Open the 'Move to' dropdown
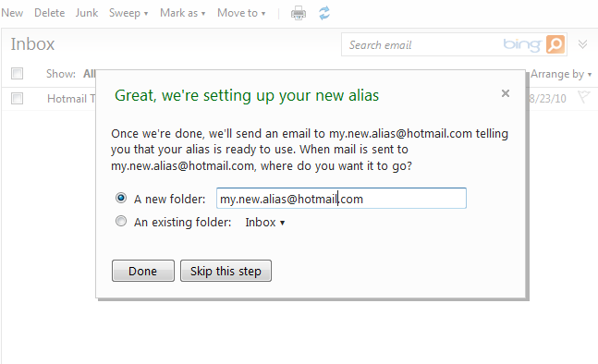 pos(241,13)
